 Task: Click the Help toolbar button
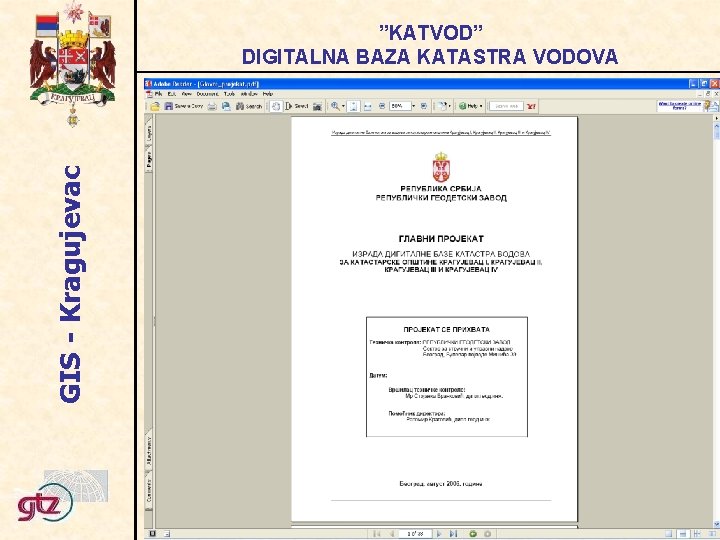[467, 106]
